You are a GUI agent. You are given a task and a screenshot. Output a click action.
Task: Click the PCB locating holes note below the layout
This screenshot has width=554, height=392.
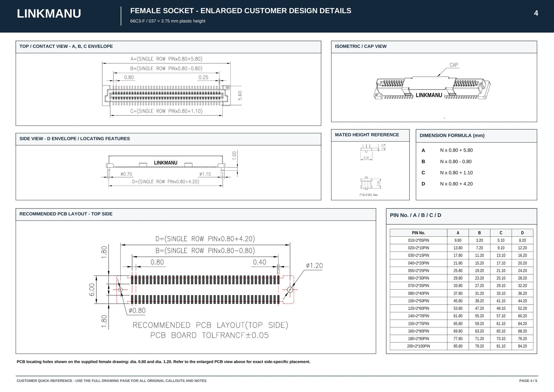click(163, 362)
